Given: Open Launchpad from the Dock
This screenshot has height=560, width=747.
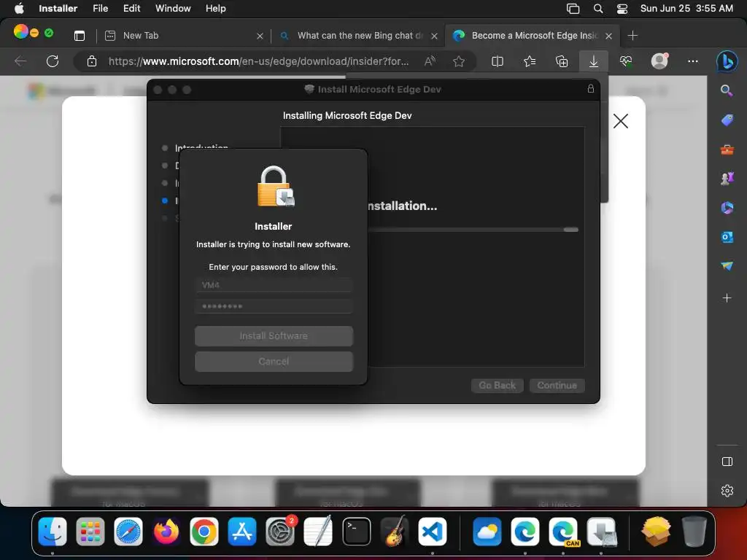Looking at the screenshot, I should 90,531.
